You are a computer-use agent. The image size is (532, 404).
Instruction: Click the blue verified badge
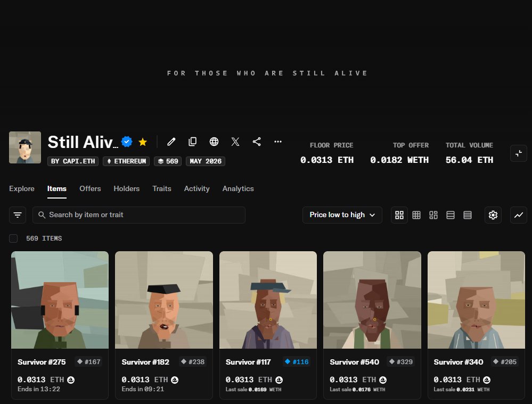127,142
